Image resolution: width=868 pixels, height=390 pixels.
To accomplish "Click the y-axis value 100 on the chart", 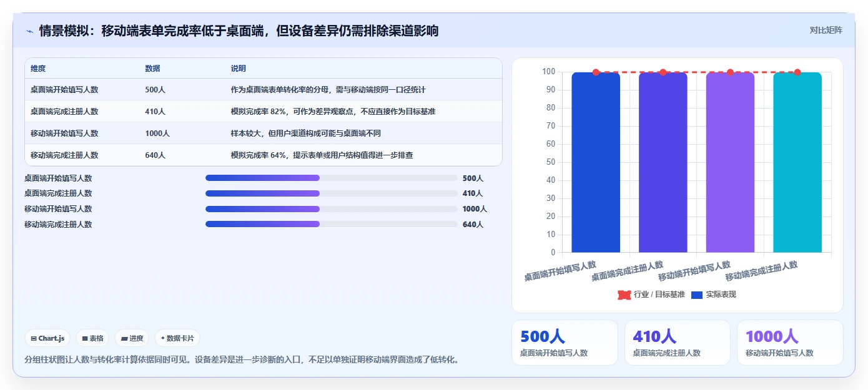I will [x=548, y=72].
